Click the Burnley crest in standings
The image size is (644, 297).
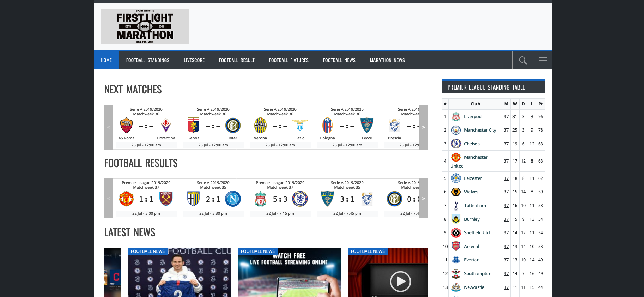(x=456, y=219)
